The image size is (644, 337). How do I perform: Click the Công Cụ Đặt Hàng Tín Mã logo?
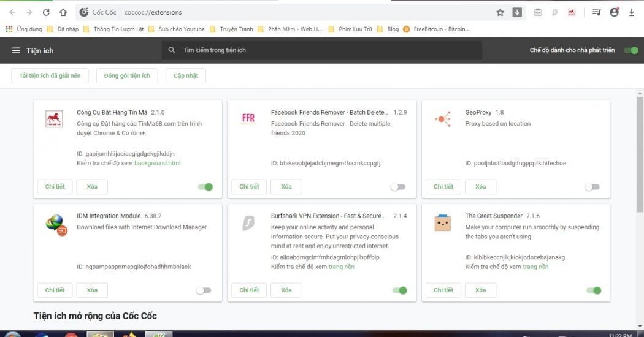(54, 119)
